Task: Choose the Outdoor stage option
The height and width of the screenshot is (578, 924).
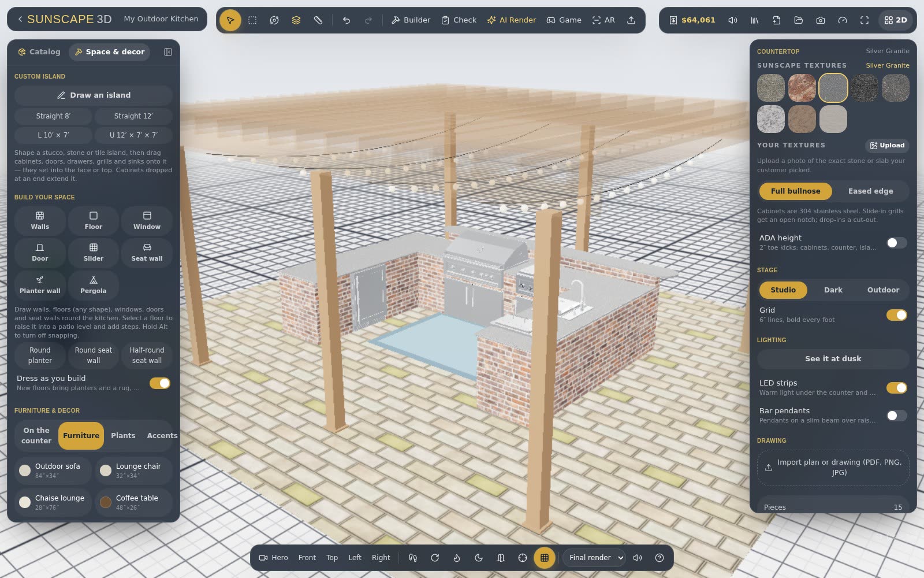Action: [883, 290]
